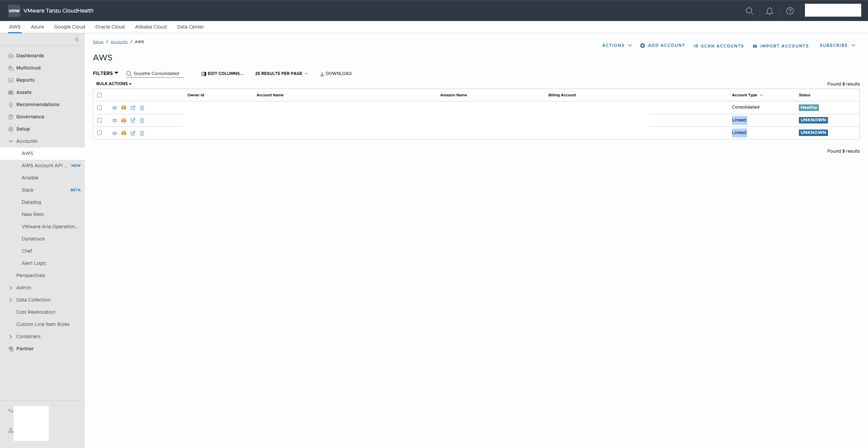Click the Add Account button
Viewport: 868px width, 448px height.
pyautogui.click(x=662, y=45)
